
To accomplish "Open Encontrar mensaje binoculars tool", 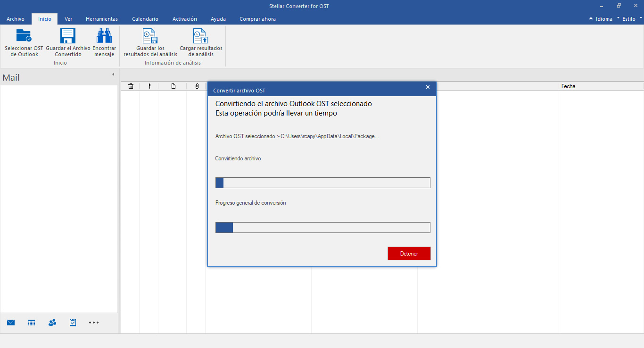I will pyautogui.click(x=104, y=36).
